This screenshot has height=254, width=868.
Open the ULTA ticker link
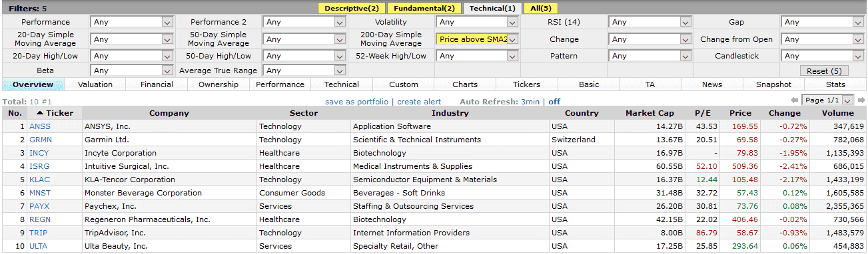pyautogui.click(x=39, y=246)
